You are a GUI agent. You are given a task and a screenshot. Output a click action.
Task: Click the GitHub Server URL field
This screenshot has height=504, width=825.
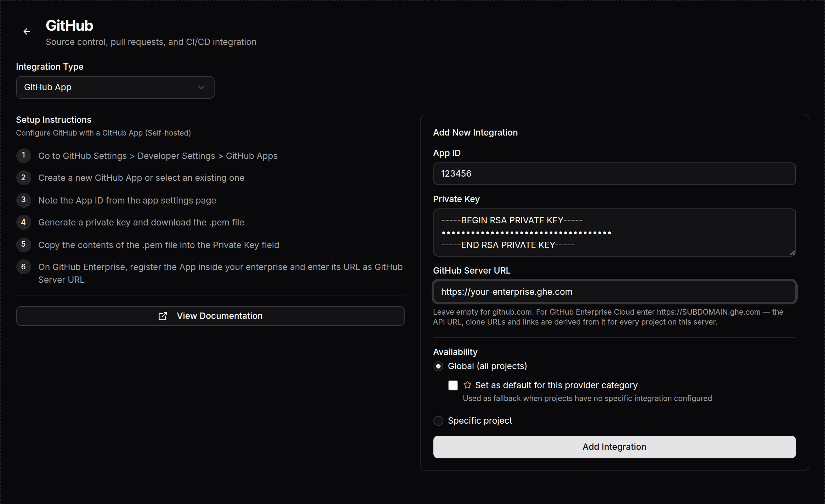tap(614, 292)
